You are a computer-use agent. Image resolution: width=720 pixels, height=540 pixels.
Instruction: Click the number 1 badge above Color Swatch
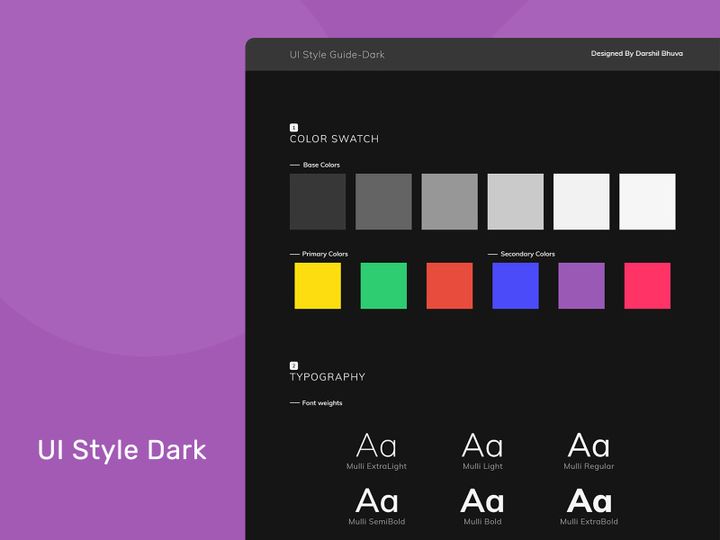click(294, 128)
